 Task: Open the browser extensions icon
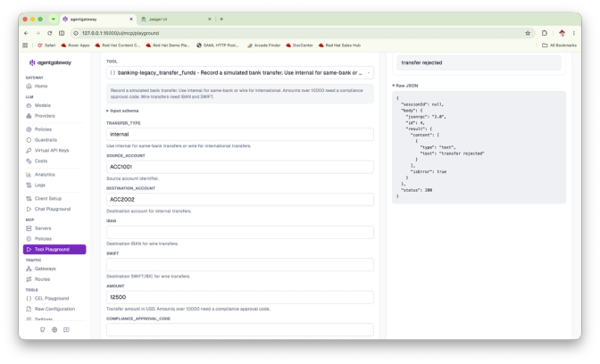(x=545, y=33)
